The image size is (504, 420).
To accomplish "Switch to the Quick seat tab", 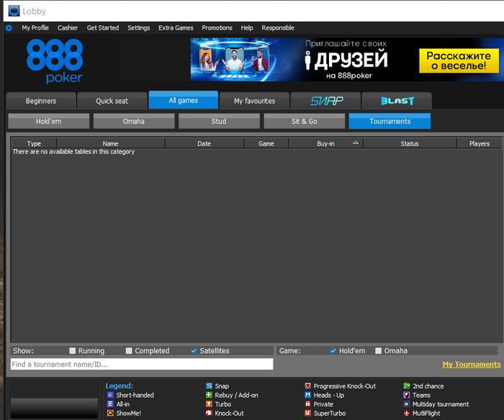I will [112, 101].
